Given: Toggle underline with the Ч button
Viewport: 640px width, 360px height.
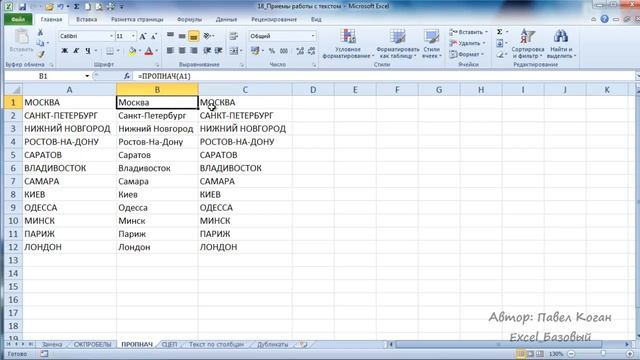Looking at the screenshot, I should 88,51.
